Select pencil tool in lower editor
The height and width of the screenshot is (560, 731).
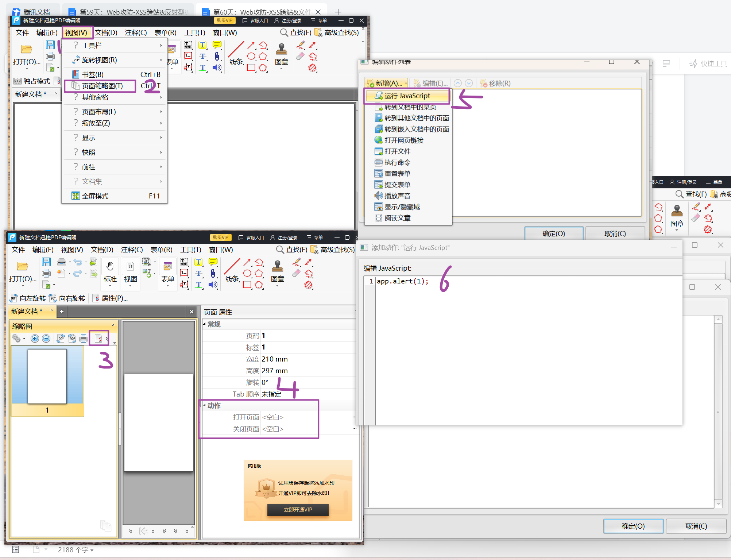tap(296, 262)
